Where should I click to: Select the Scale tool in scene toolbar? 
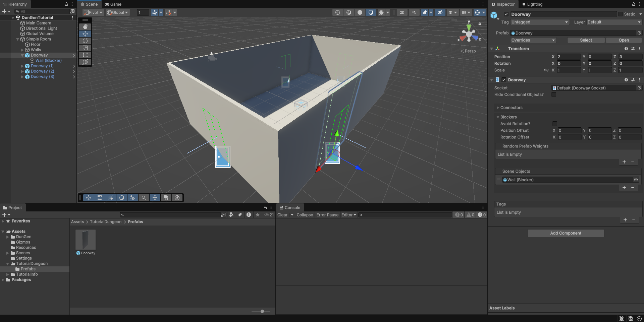[85, 48]
